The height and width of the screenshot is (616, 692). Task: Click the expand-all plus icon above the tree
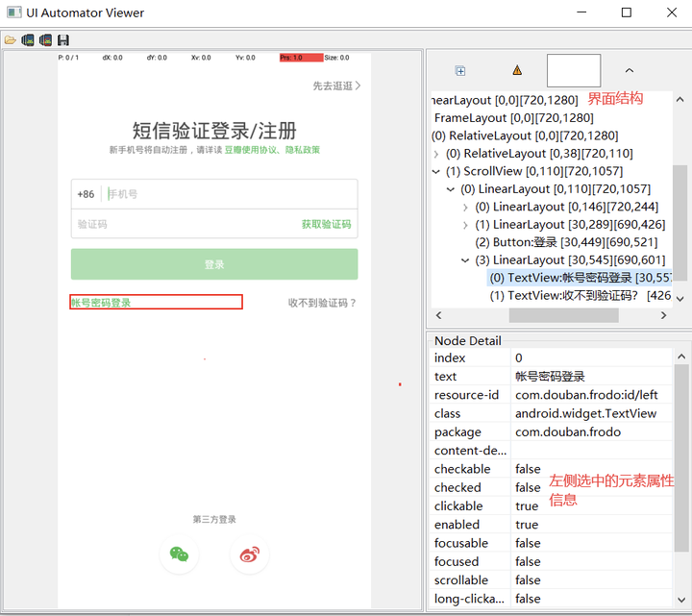460,70
